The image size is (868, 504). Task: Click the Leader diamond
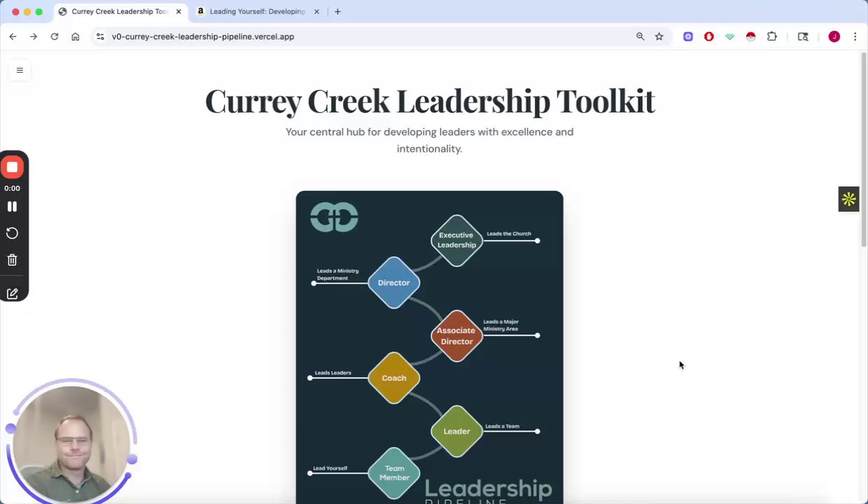click(456, 431)
